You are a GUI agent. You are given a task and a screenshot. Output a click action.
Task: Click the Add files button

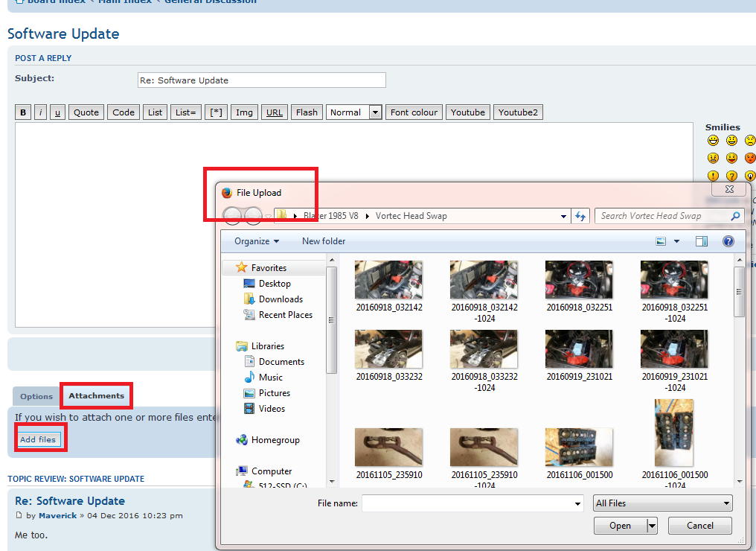click(38, 439)
